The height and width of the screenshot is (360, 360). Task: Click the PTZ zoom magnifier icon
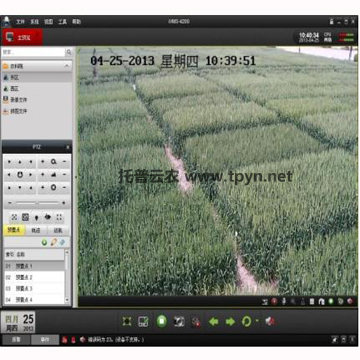[53, 162]
